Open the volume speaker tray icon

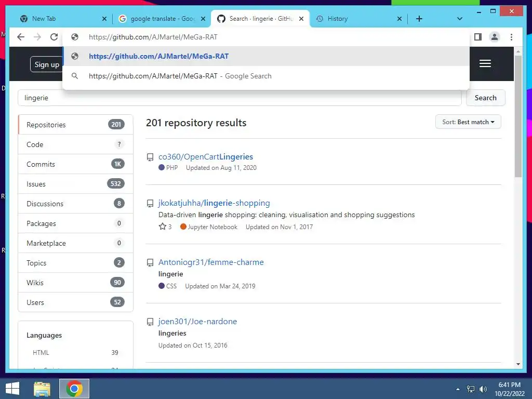coord(483,389)
